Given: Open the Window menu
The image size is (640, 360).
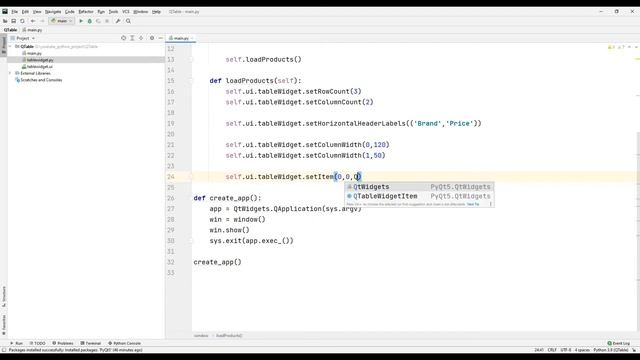Looking at the screenshot, I should (141, 12).
